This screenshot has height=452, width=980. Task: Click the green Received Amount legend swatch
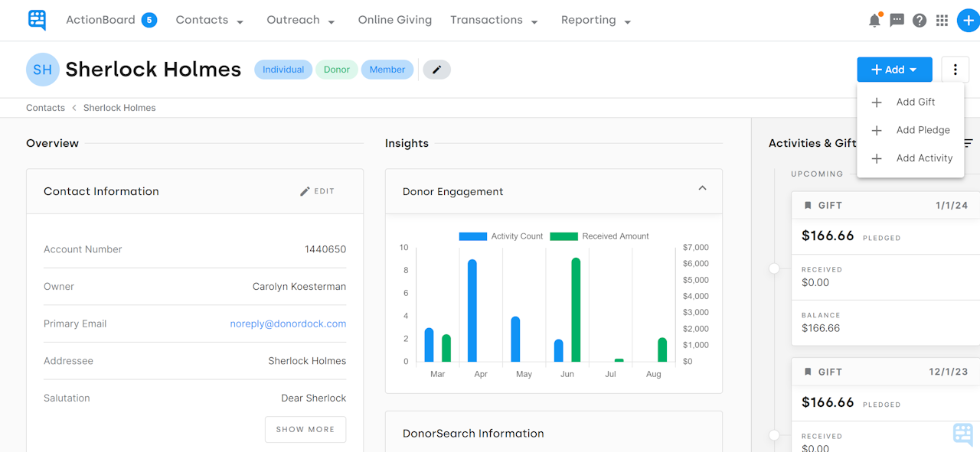(564, 236)
